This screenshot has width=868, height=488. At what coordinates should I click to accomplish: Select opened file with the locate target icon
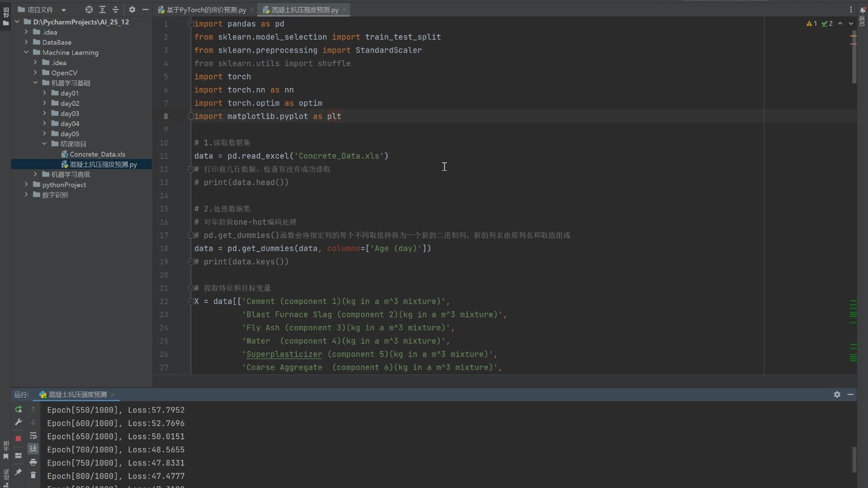(89, 10)
